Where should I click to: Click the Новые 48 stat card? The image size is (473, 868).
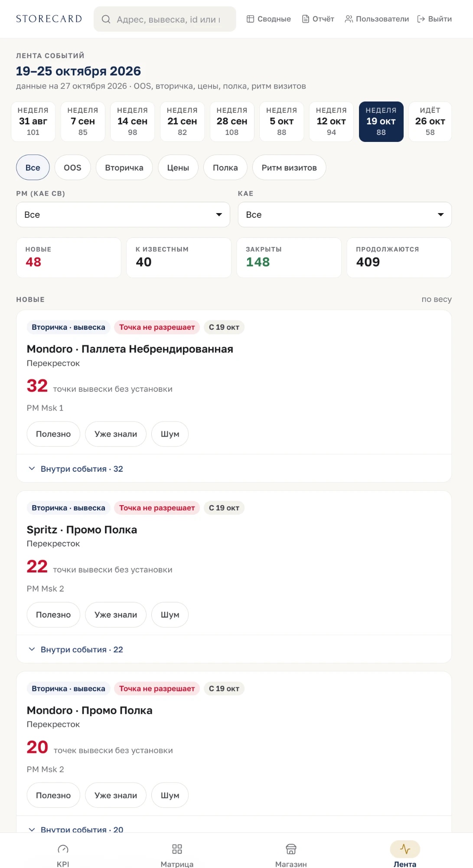tap(69, 257)
